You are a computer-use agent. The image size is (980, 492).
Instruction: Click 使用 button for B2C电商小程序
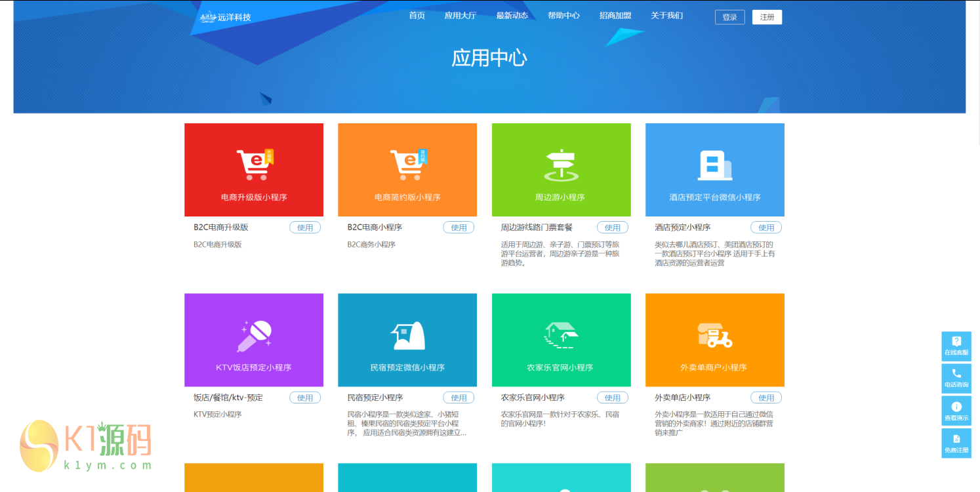pyautogui.click(x=459, y=228)
